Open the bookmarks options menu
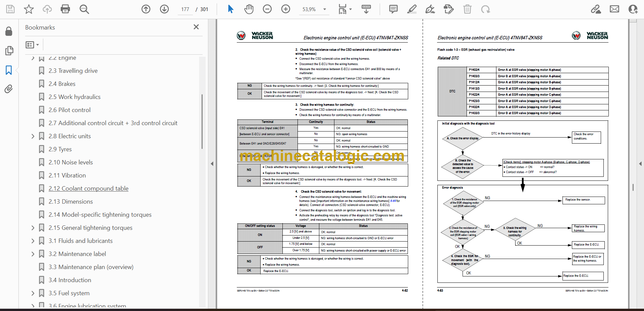This screenshot has height=311, width=644. 33,45
